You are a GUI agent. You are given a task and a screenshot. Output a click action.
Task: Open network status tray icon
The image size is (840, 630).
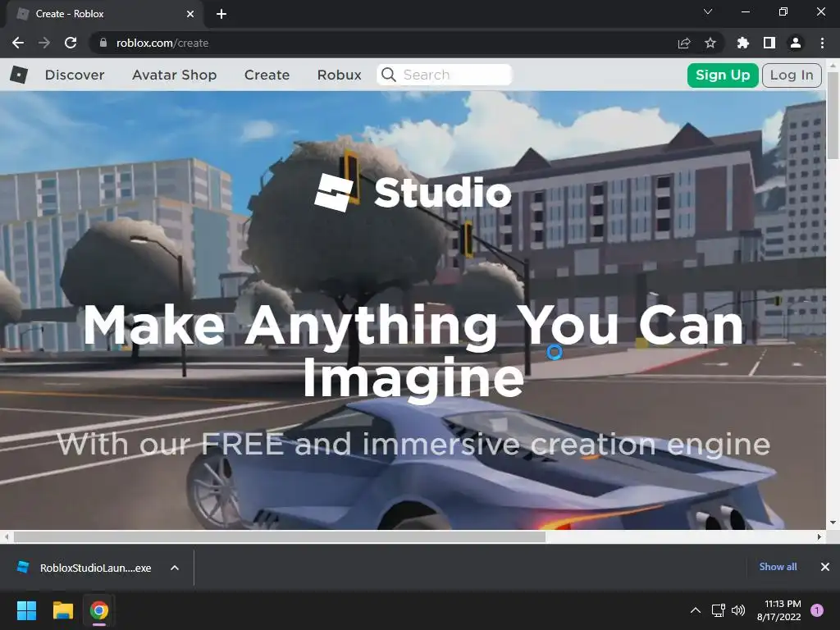click(x=718, y=610)
